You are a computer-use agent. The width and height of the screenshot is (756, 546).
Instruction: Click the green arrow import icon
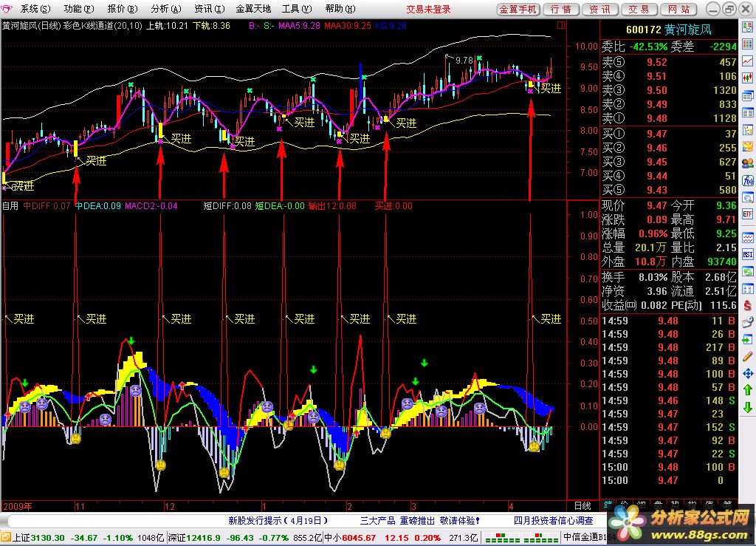(x=747, y=340)
